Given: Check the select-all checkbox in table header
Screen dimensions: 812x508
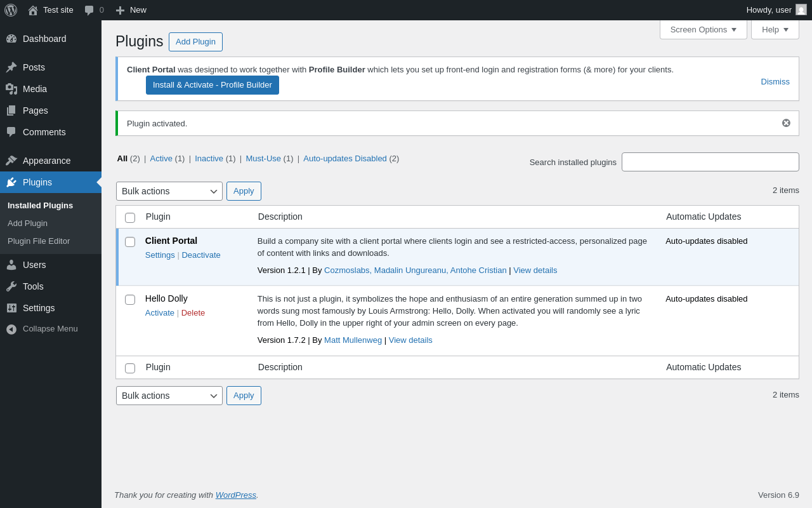Looking at the screenshot, I should coord(130,218).
